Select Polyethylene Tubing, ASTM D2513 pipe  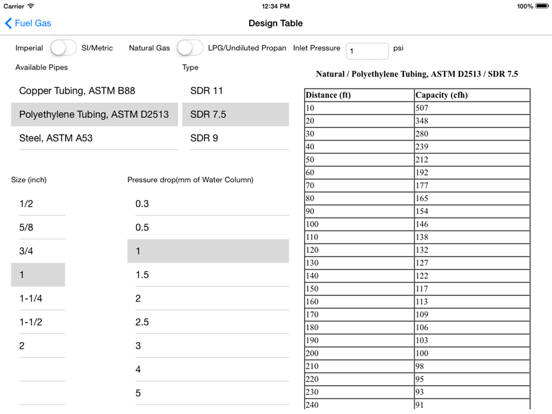94,114
